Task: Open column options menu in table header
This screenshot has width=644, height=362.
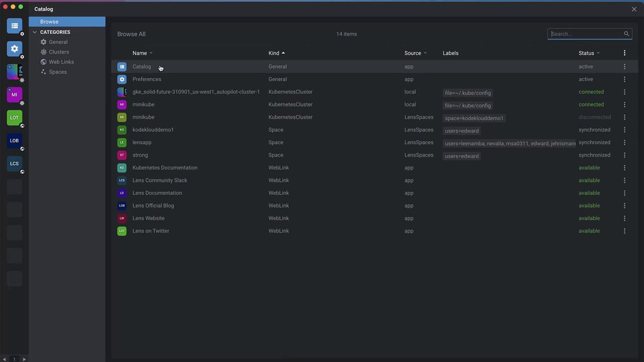Action: click(624, 53)
